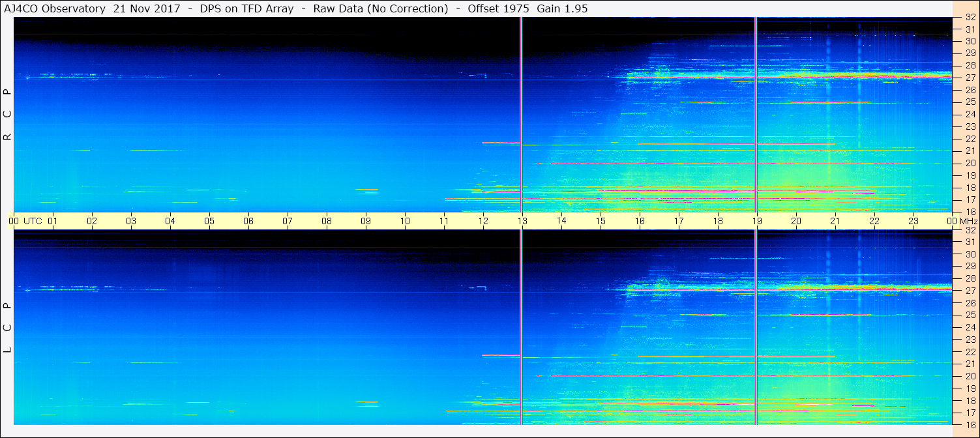Screen dimensions: 980x438
Task: Click the DPS on TFD Array label
Action: (247, 8)
